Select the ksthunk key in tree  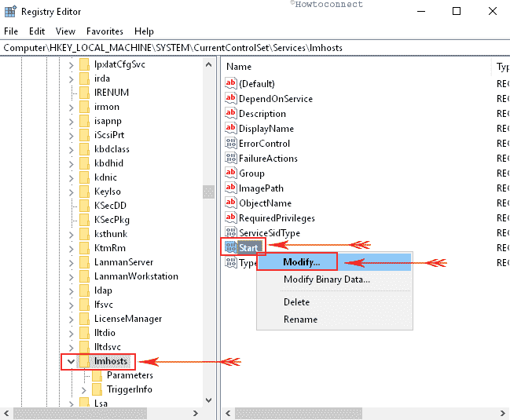tap(111, 234)
